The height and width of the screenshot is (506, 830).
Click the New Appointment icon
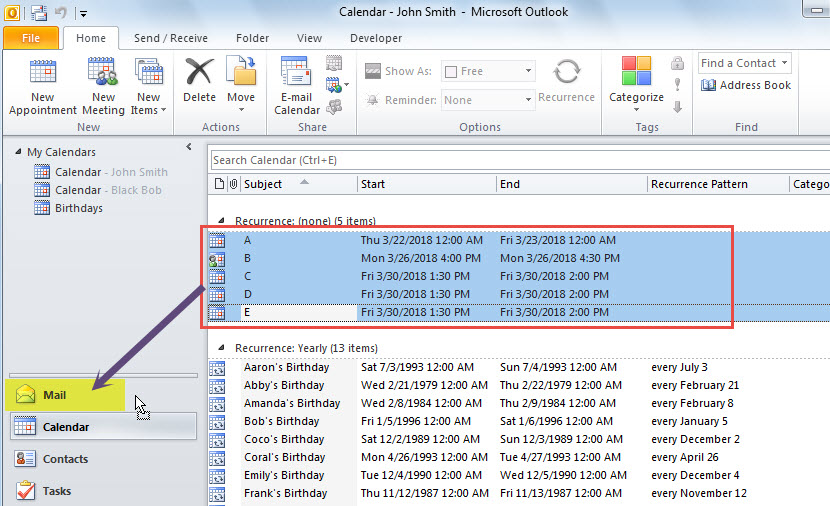[43, 72]
